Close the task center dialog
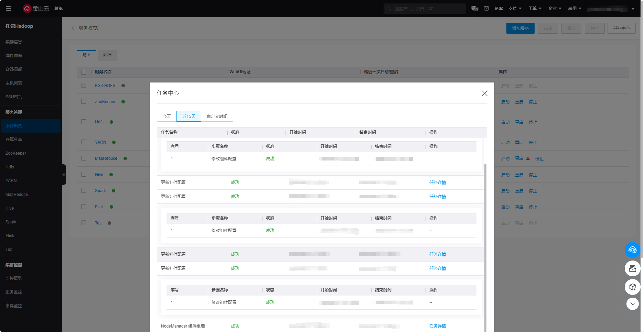 pyautogui.click(x=484, y=93)
